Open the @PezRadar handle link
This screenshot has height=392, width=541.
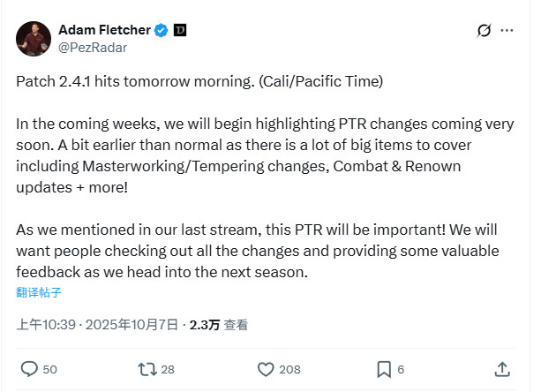[x=91, y=49]
